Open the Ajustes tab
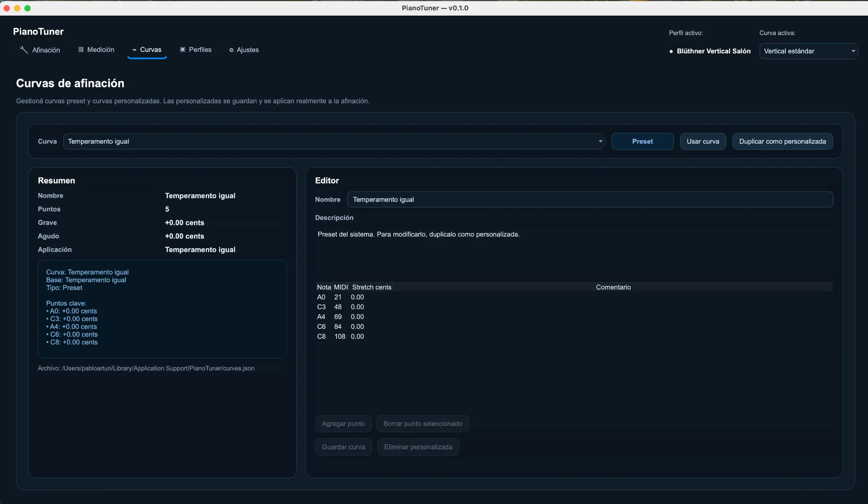The width and height of the screenshot is (868, 504). 244,50
